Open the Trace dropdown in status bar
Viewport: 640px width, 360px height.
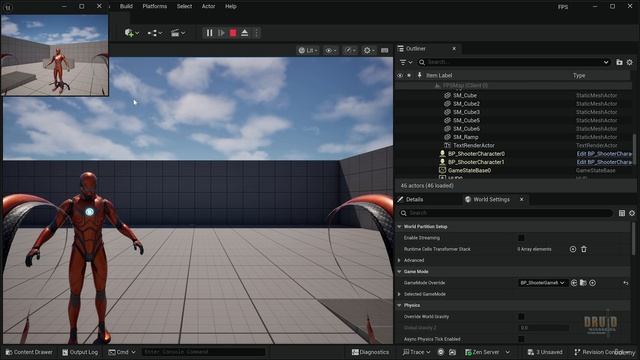point(416,352)
